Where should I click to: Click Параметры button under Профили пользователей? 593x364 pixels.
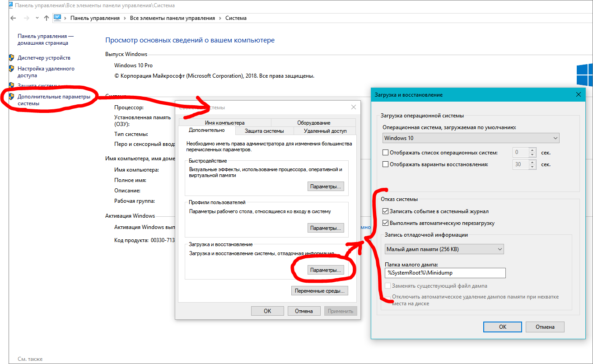click(x=326, y=228)
